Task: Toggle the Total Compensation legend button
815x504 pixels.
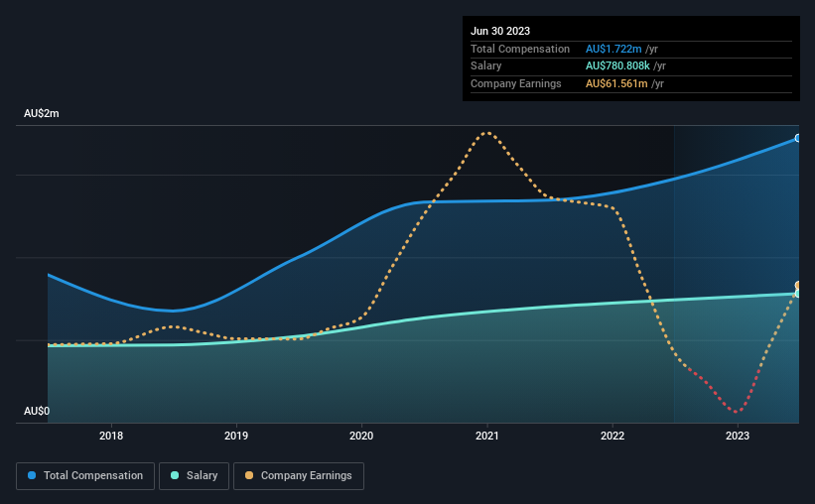Action: click(x=85, y=476)
